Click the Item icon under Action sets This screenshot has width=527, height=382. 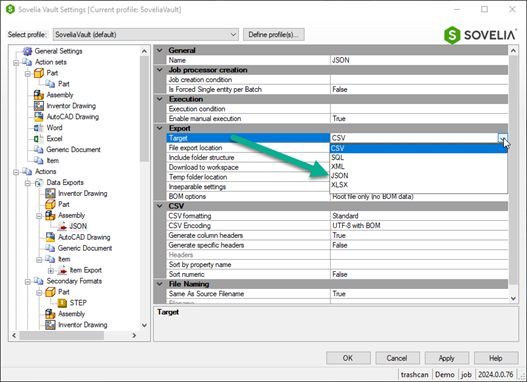tap(39, 160)
